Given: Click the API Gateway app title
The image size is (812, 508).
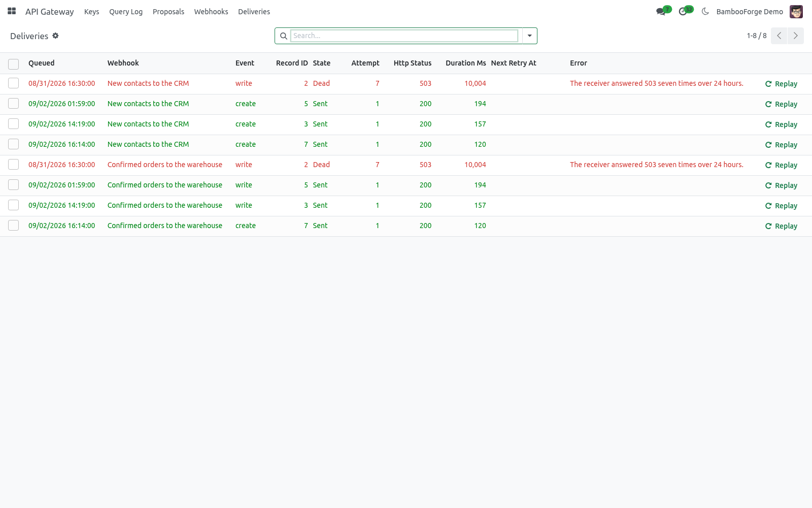Looking at the screenshot, I should point(50,12).
